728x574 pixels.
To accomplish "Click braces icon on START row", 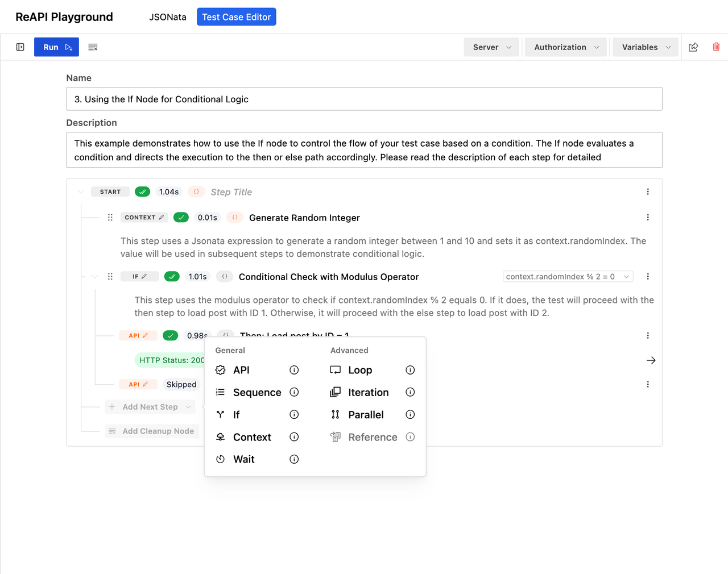I will point(196,192).
